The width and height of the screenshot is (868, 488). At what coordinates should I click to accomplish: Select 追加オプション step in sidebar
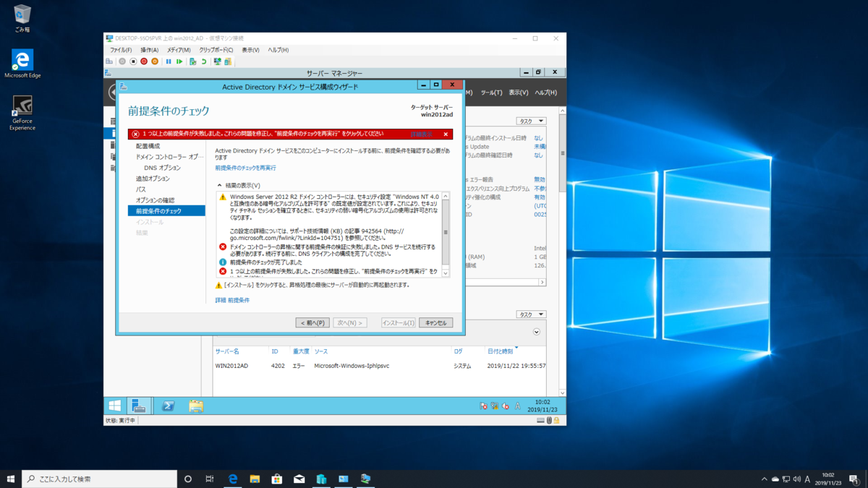point(153,179)
